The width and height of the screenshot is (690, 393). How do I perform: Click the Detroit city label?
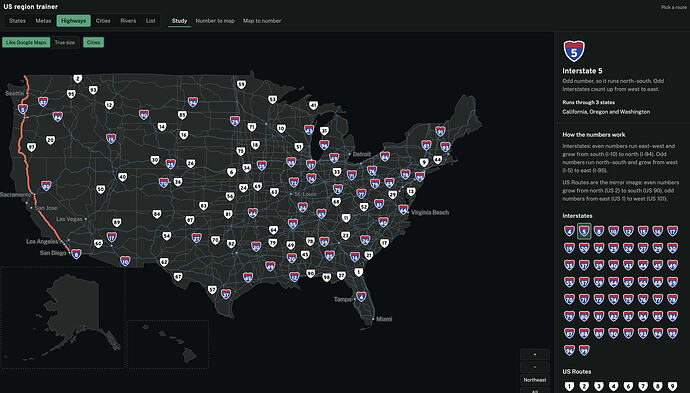362,154
